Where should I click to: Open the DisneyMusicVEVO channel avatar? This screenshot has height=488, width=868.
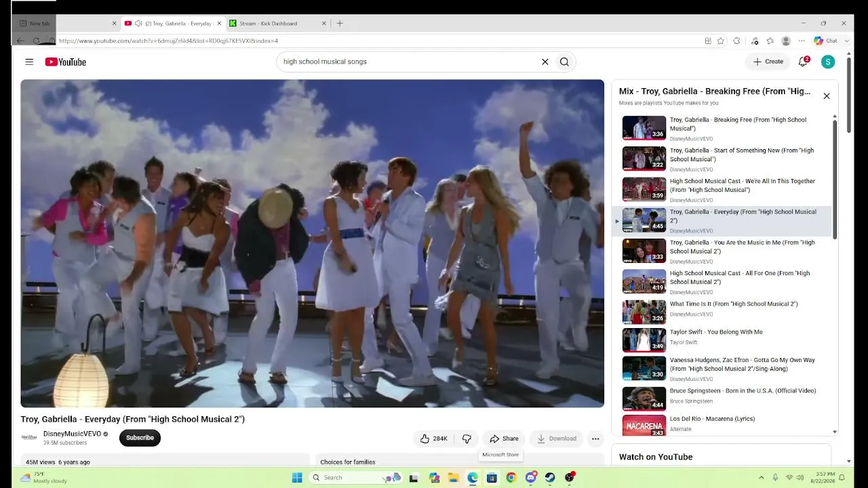[x=29, y=437]
